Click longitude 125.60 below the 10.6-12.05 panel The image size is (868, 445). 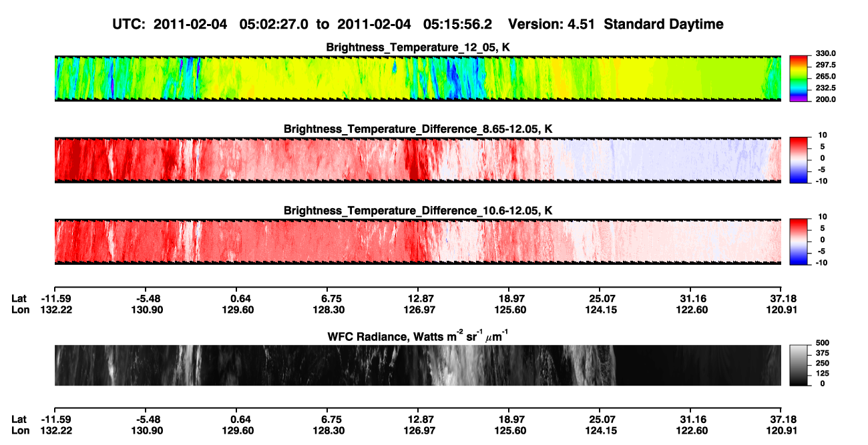pos(509,309)
